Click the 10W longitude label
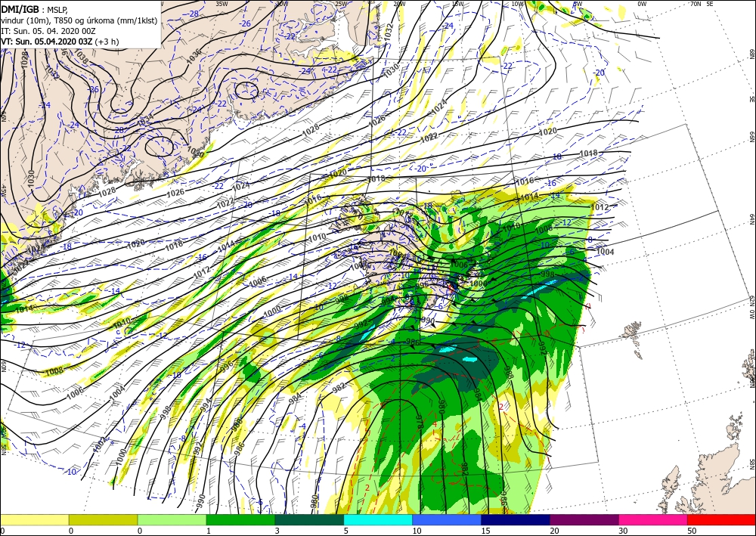The height and width of the screenshot is (536, 756). 517,3
